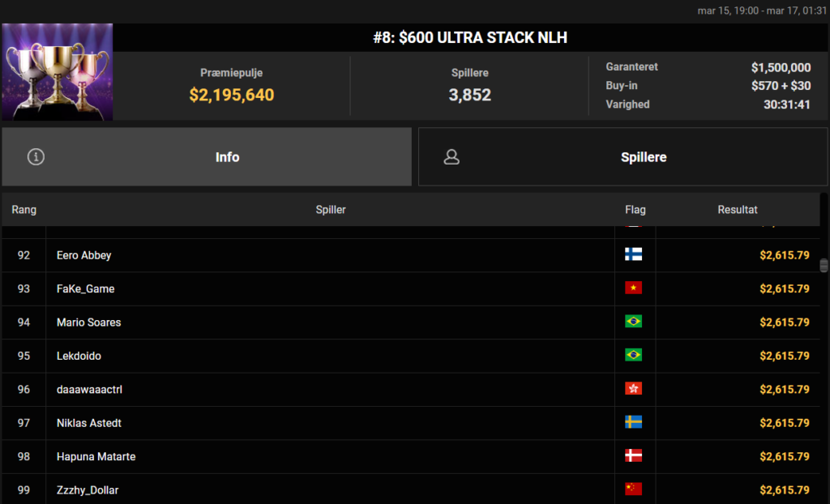Select player name Eero Abbey
830x504 pixels.
(x=83, y=255)
